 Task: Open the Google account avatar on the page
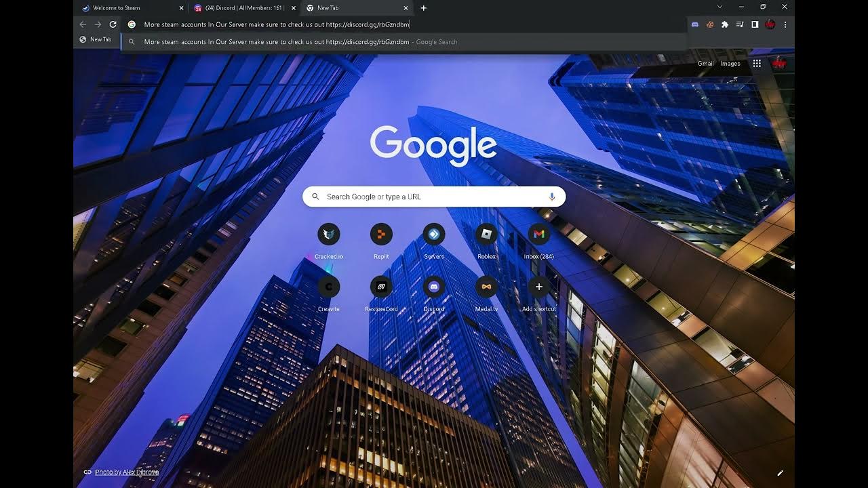pyautogui.click(x=779, y=64)
